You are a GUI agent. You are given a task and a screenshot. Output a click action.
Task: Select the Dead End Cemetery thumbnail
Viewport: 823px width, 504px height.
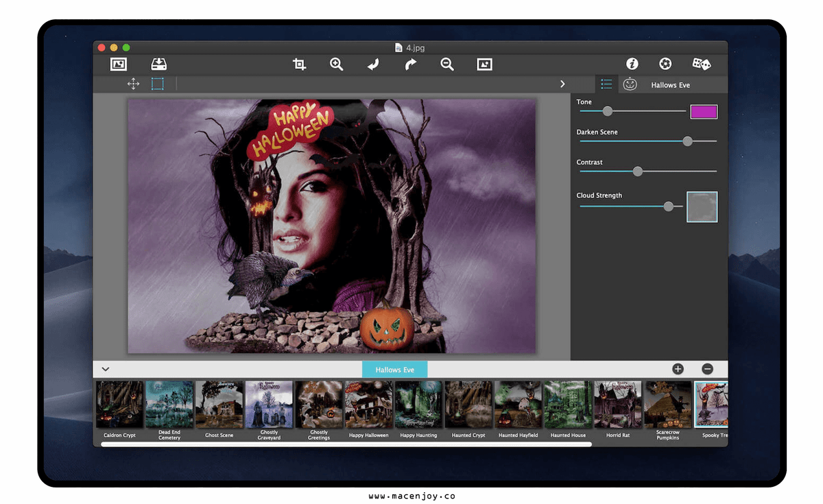169,405
